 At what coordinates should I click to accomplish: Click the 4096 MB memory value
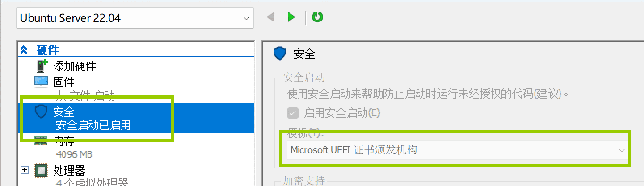(74, 155)
